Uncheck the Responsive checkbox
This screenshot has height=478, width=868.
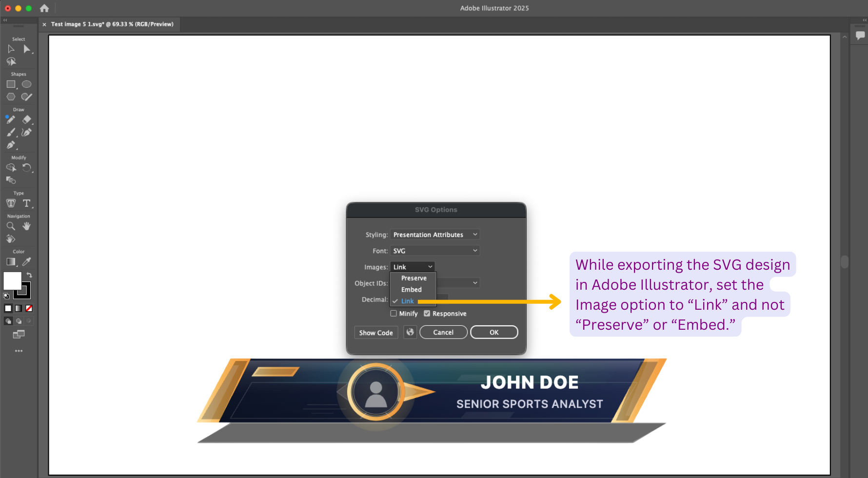[427, 314]
